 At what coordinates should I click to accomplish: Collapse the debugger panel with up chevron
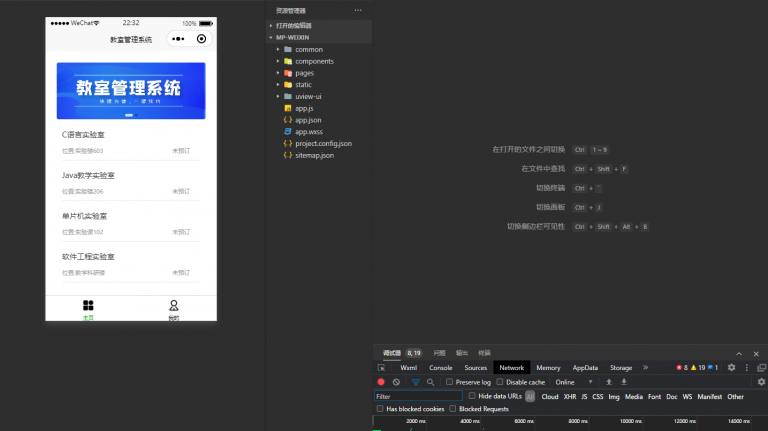(739, 354)
